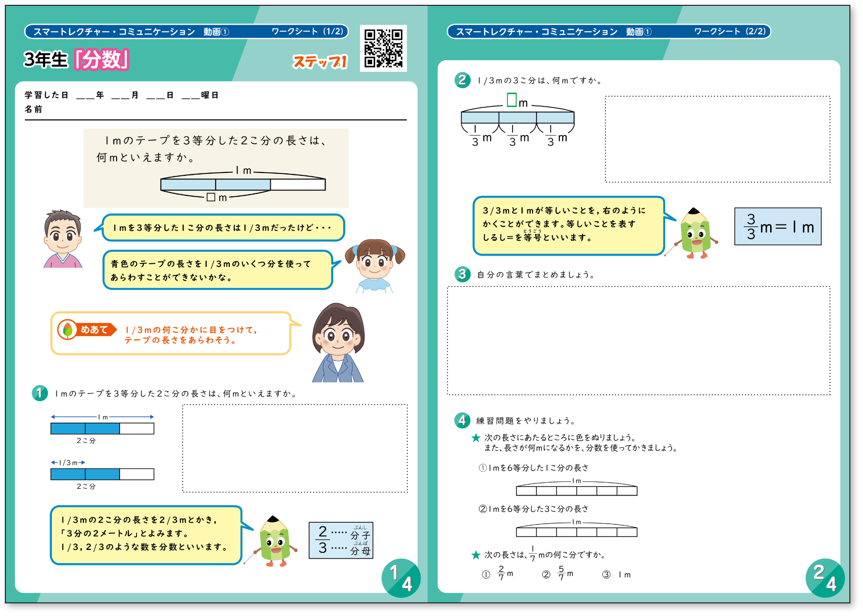The width and height of the screenshot is (863, 616).
Task: Click the empty green box before m
Action: coord(512,100)
